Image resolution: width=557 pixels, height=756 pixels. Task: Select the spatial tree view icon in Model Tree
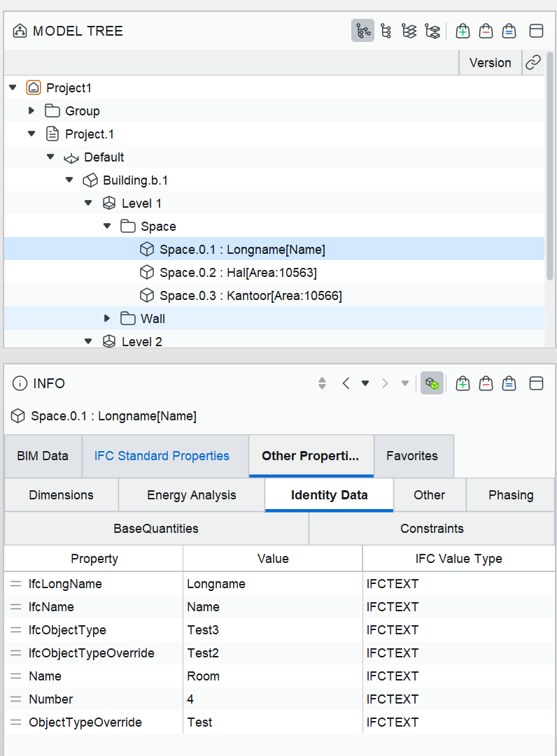point(362,31)
